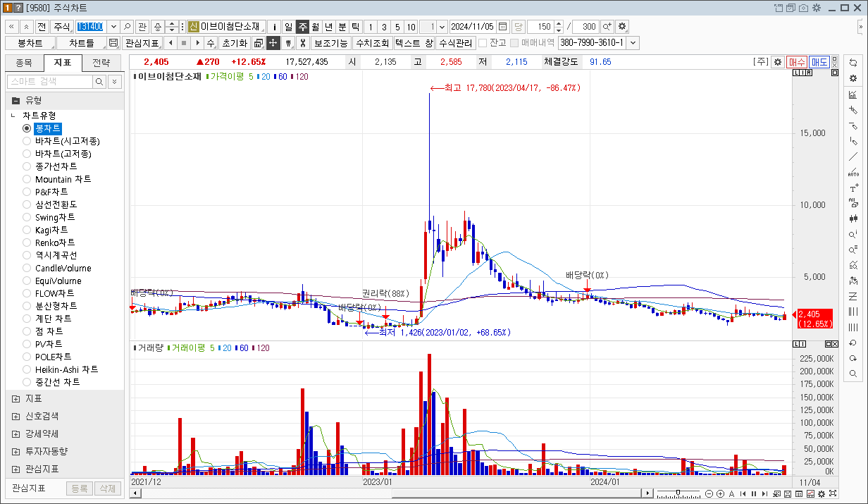The image size is (868, 504).
Task: Click fullscreen chart icon at bottom right
Action: tap(833, 493)
